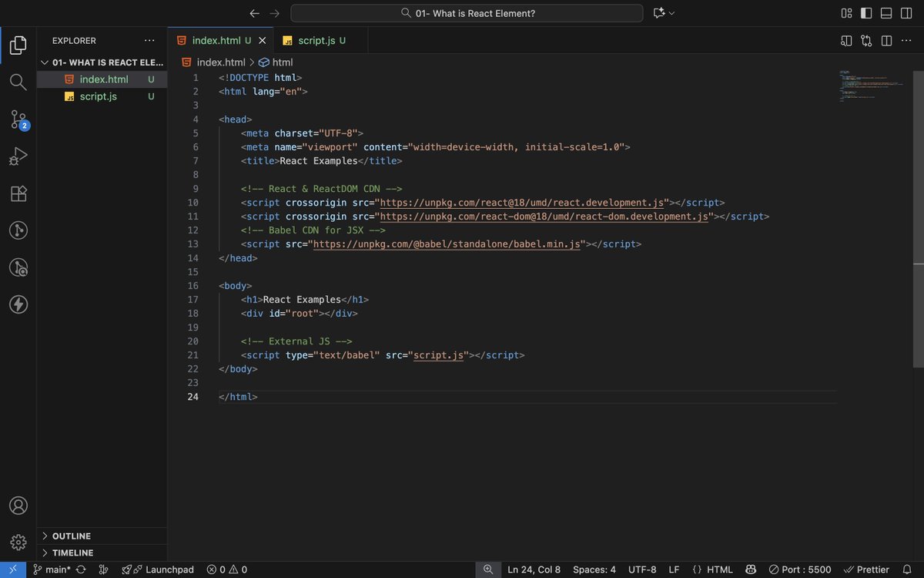Expand the OUTLINE section
Screen dimensions: 924x578
(102, 536)
